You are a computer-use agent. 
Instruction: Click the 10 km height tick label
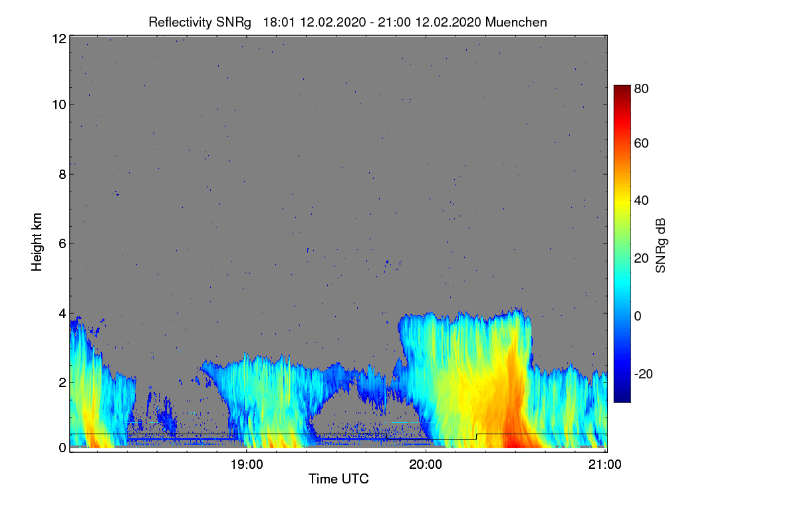59,104
